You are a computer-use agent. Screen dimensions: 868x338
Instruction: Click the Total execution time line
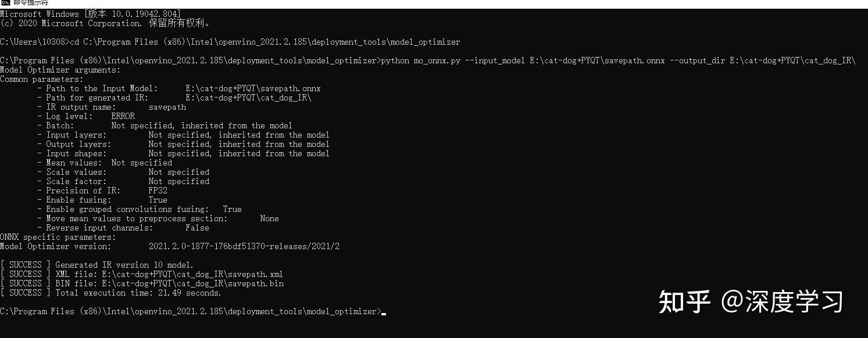coord(111,293)
